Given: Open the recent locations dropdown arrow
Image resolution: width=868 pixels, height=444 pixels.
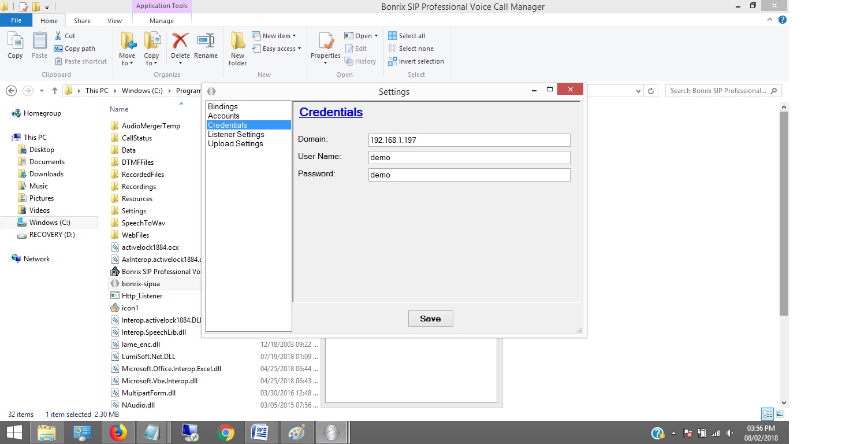Looking at the screenshot, I should pyautogui.click(x=42, y=91).
